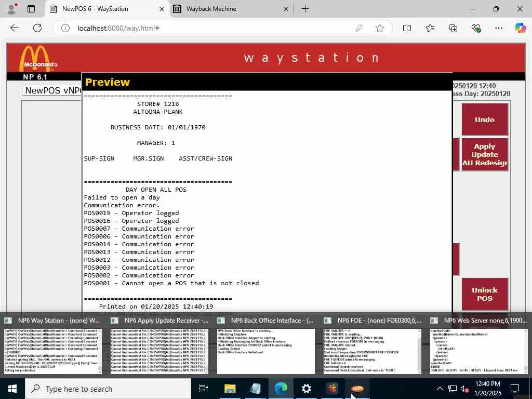
Task: Open the favorites list icon
Action: pyautogui.click(x=430, y=28)
